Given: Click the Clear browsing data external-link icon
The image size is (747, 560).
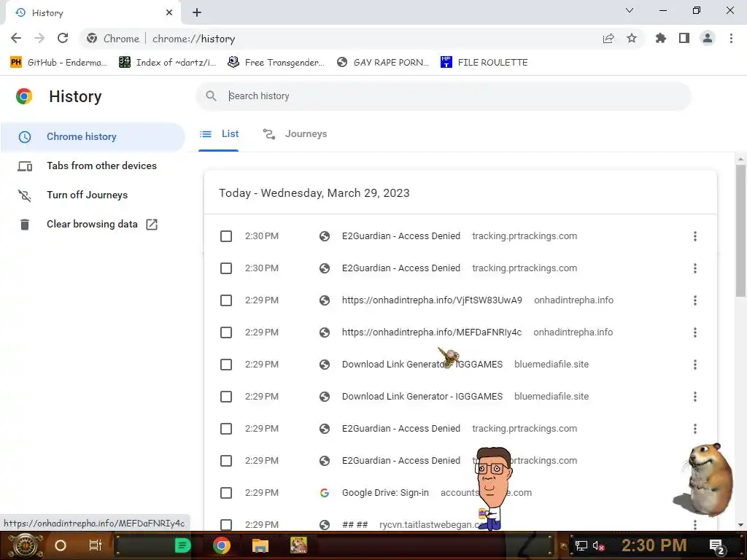Looking at the screenshot, I should pos(152,225).
